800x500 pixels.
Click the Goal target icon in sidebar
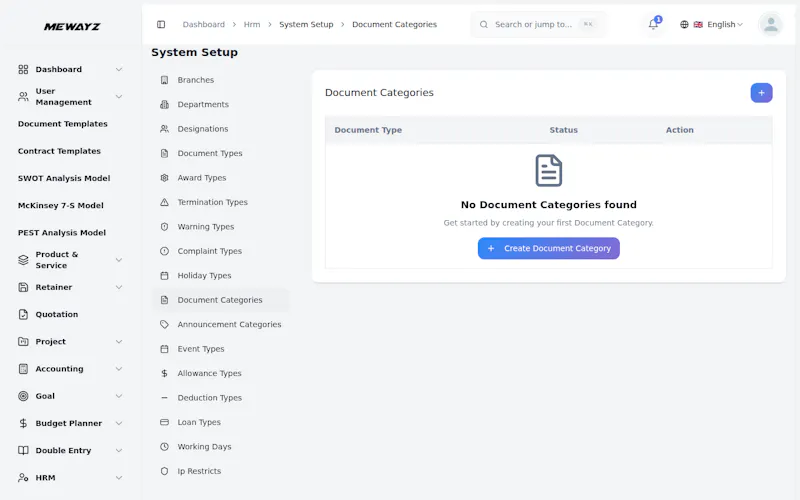click(x=23, y=396)
